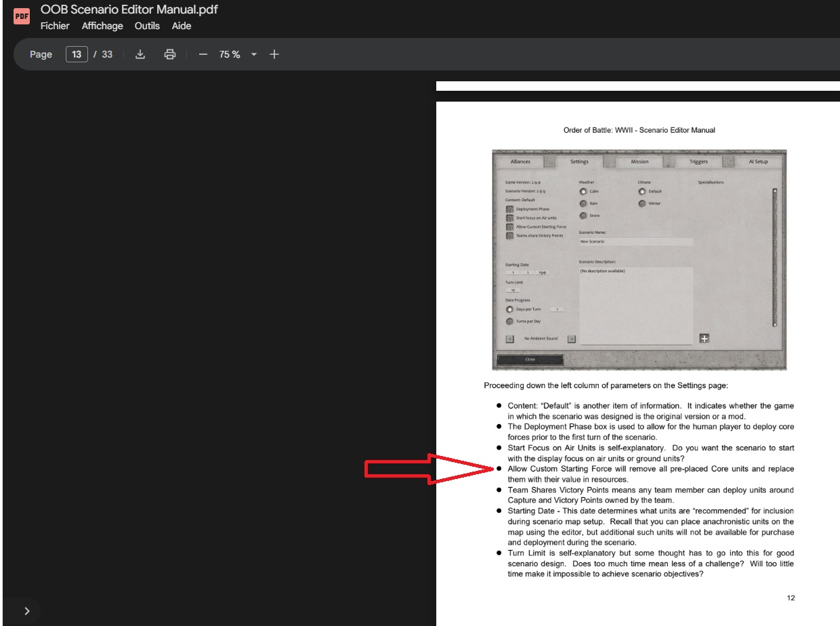Zoom out with the minus icon
The image size is (840, 626).
(x=203, y=54)
